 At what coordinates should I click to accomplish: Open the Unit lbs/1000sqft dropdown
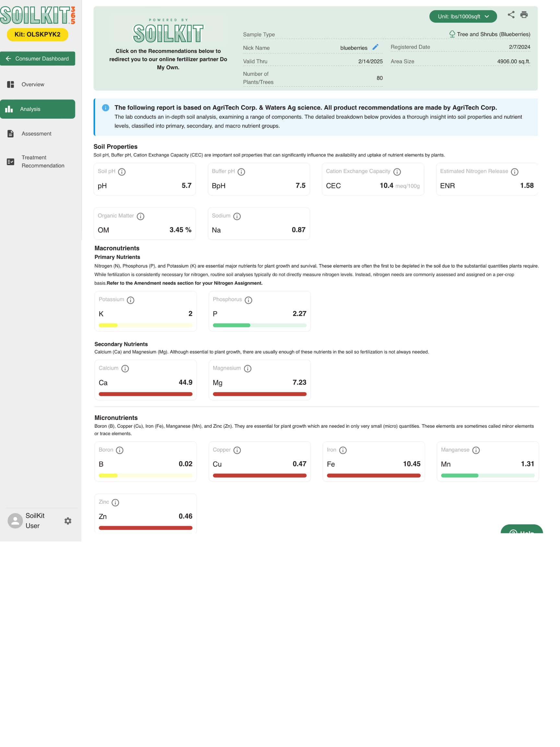463,17
